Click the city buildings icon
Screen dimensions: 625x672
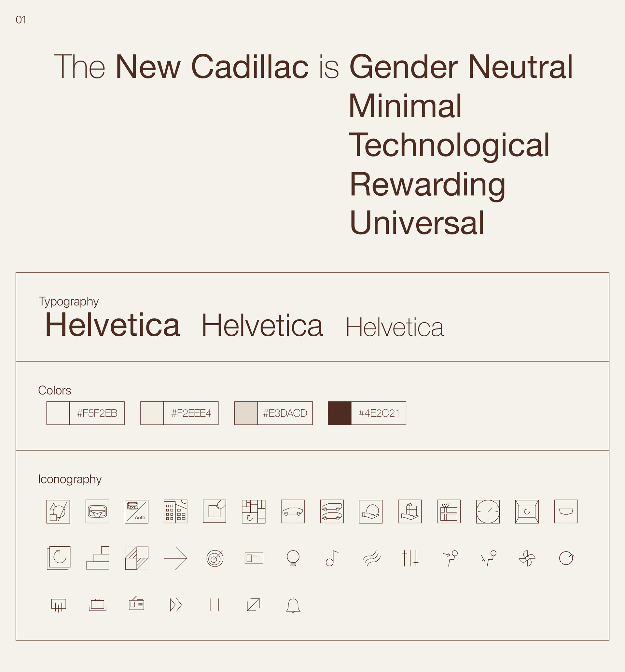pyautogui.click(x=175, y=511)
